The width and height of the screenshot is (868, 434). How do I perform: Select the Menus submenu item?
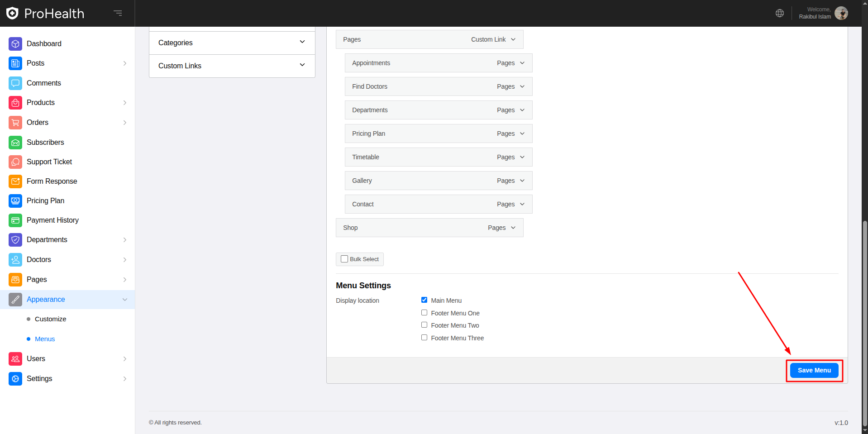(x=45, y=339)
